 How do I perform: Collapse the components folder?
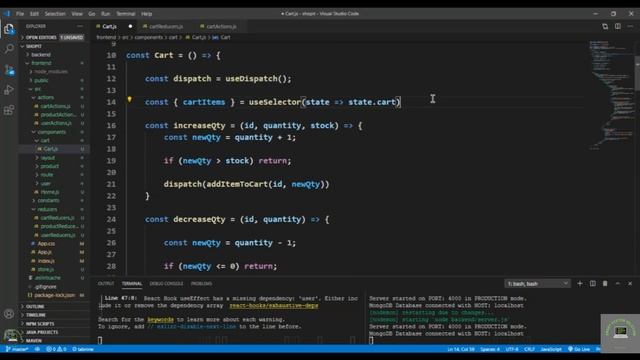[51, 132]
